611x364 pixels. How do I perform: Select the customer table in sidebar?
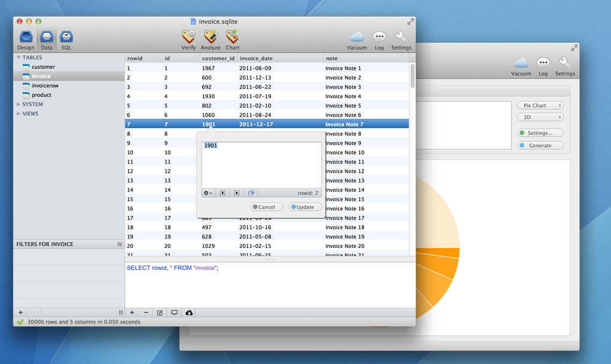[x=43, y=67]
